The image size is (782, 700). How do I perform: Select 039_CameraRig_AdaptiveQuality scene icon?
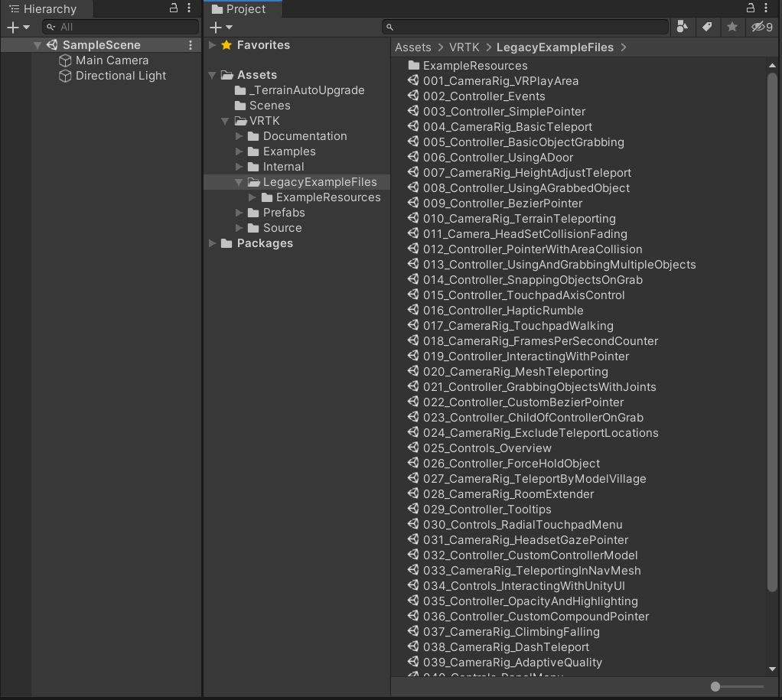(x=413, y=662)
